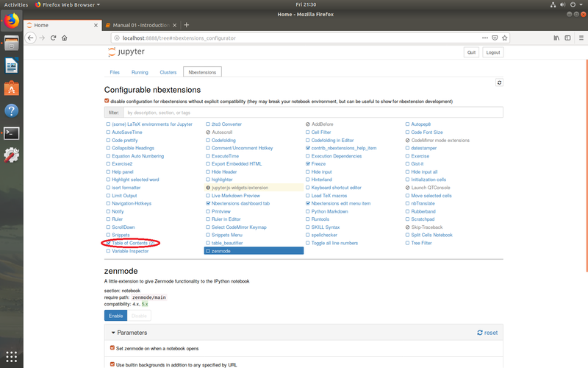Switch to the Clusters tab
The width and height of the screenshot is (588, 368).
pyautogui.click(x=168, y=72)
